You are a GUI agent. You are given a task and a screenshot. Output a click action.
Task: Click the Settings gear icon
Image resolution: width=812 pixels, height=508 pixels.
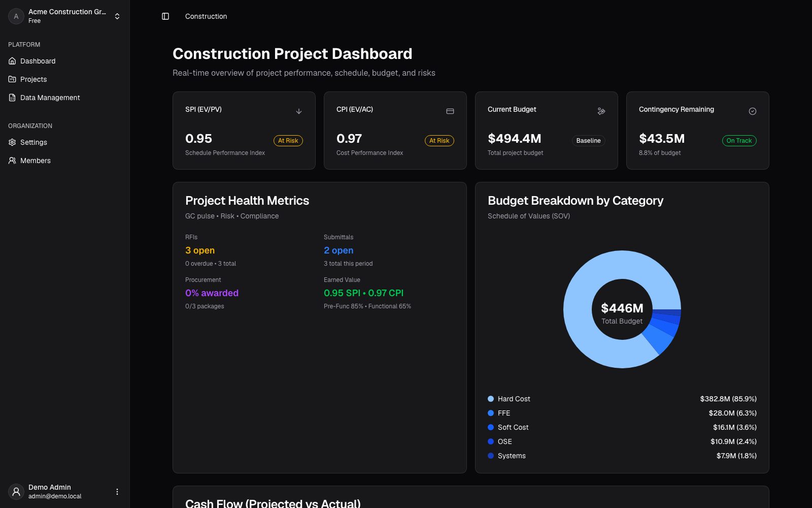click(12, 142)
